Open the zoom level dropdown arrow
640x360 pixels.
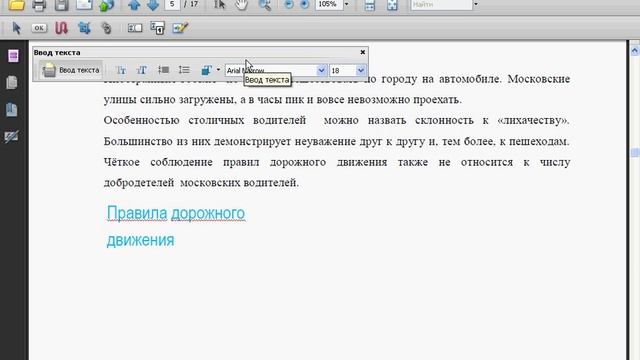coord(347,4)
